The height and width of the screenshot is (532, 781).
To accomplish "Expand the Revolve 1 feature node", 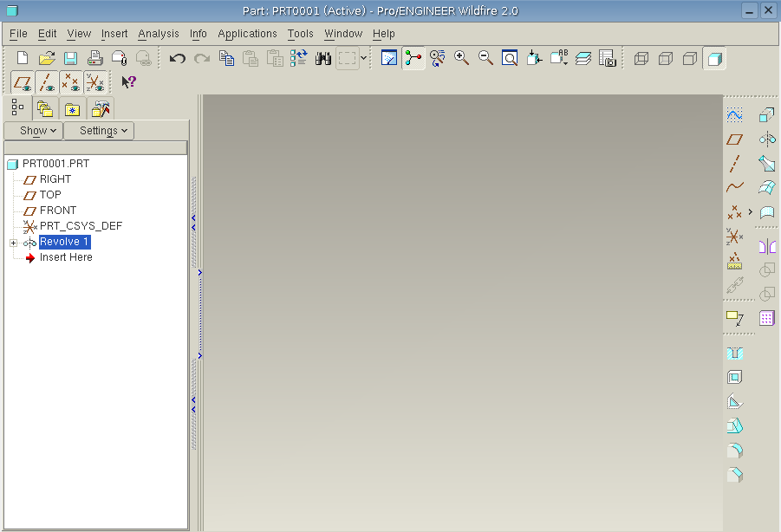I will click(x=14, y=243).
